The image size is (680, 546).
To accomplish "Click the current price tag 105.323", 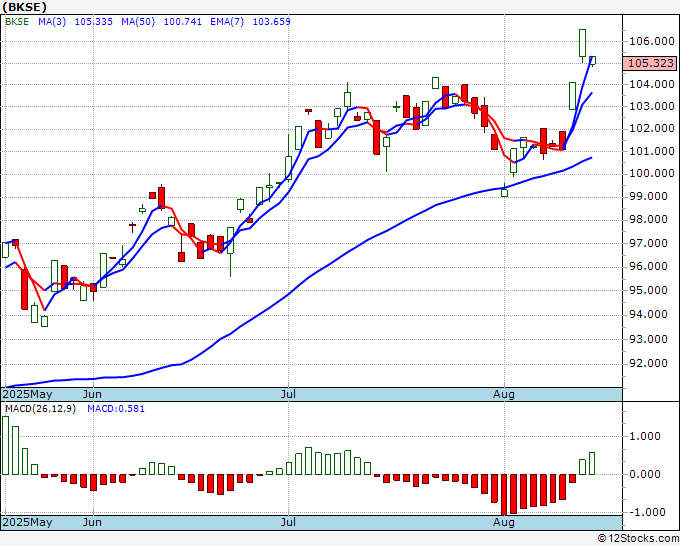I will [x=650, y=63].
